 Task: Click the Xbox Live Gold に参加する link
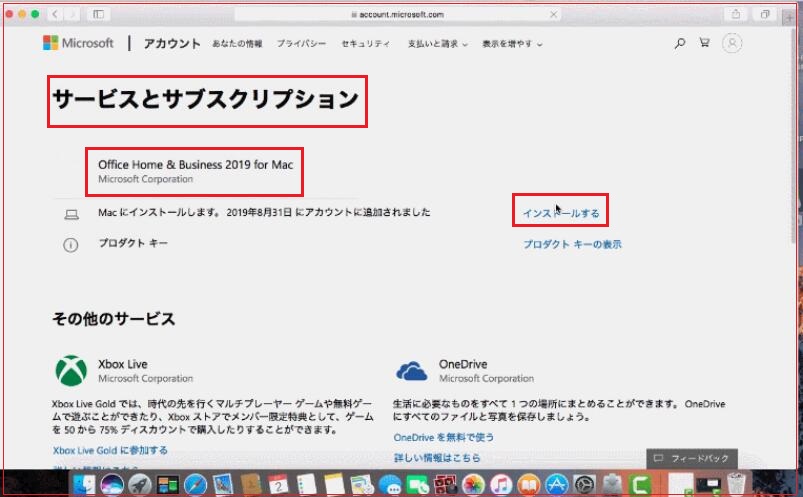(x=110, y=450)
